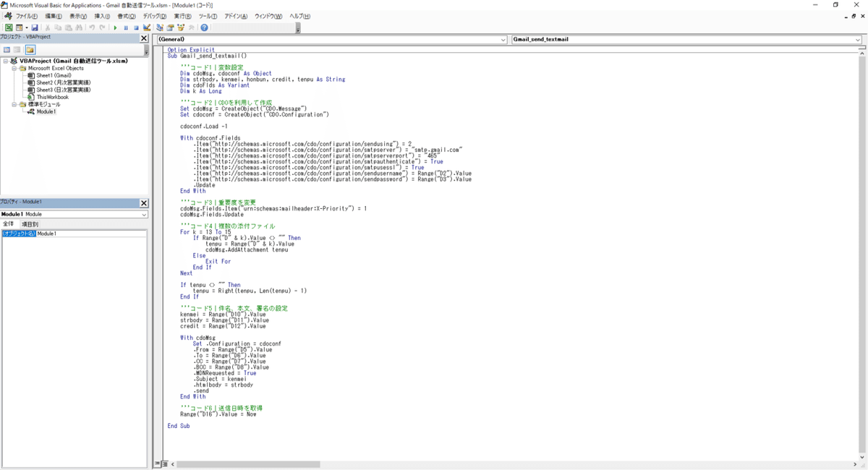Screen dimensions: 868x470
Task: Open the 表示(V) menu
Action: (x=79, y=16)
